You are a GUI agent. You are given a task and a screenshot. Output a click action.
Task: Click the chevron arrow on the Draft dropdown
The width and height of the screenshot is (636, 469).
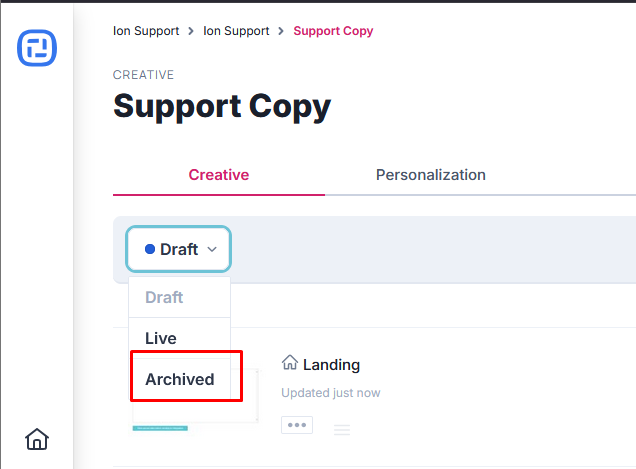pos(212,249)
